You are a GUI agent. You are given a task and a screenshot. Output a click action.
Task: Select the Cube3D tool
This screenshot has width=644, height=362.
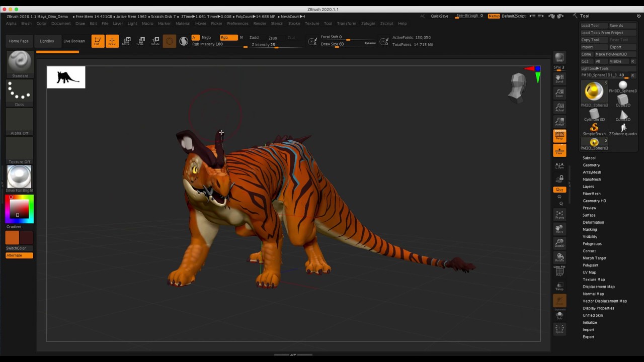(623, 101)
